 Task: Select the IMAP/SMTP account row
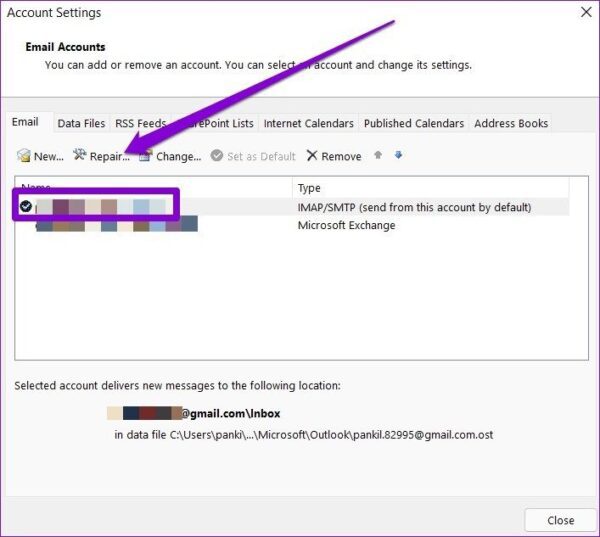pyautogui.click(x=292, y=207)
